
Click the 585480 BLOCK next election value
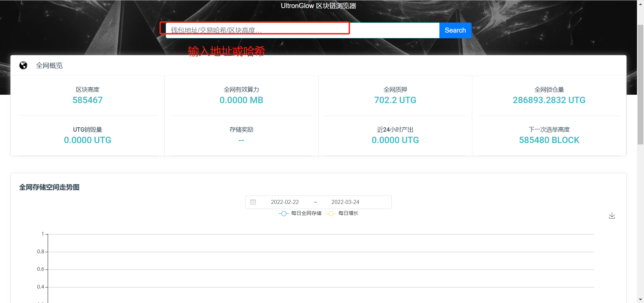[549, 140]
